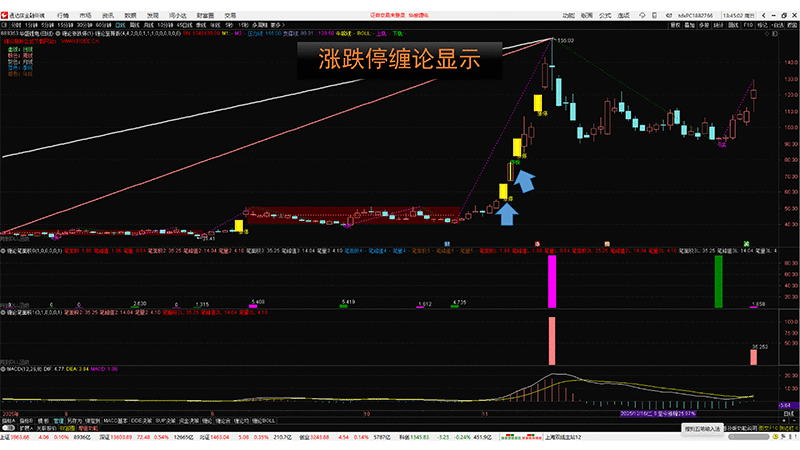Open the 行情 menu
Screen dimensions: 800x450
63,16
